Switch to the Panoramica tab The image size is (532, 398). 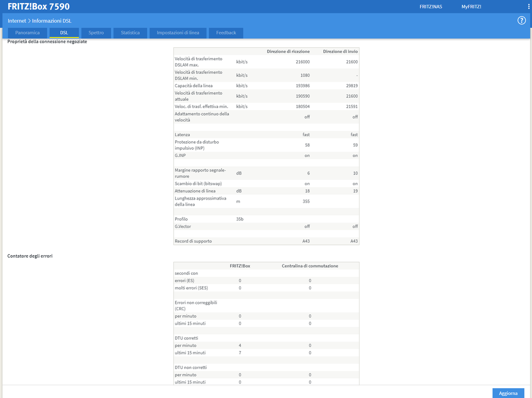(x=28, y=33)
